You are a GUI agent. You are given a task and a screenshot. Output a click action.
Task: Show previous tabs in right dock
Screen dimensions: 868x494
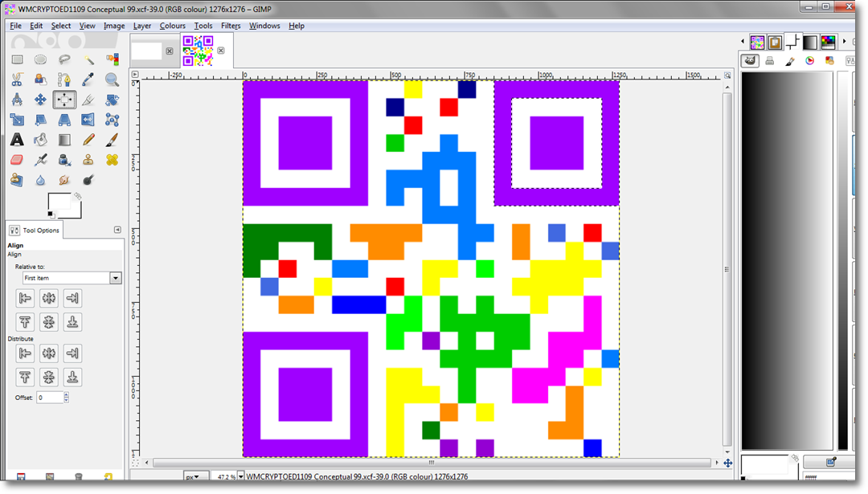[743, 42]
